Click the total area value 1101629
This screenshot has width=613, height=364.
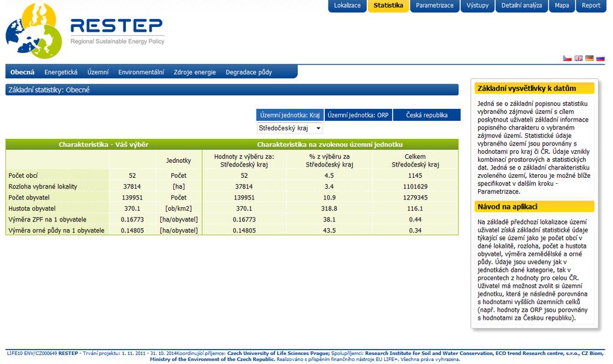[415, 187]
